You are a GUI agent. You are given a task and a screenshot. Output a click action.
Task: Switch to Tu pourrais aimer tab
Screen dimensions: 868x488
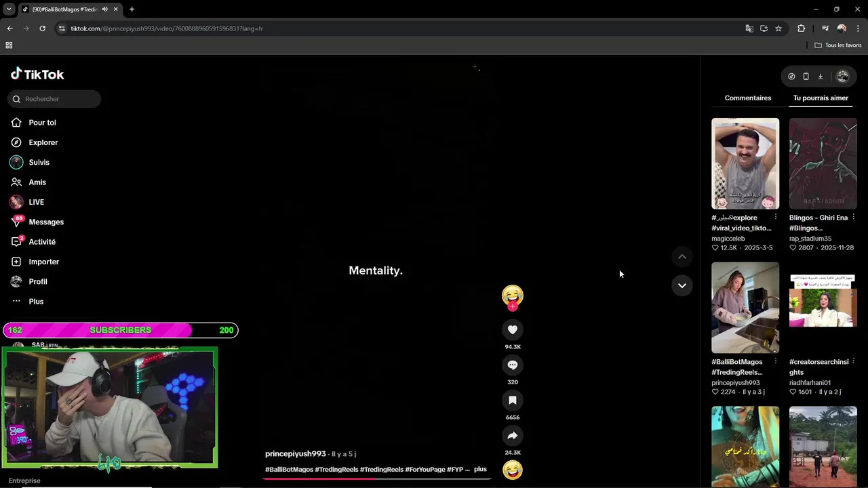(821, 98)
